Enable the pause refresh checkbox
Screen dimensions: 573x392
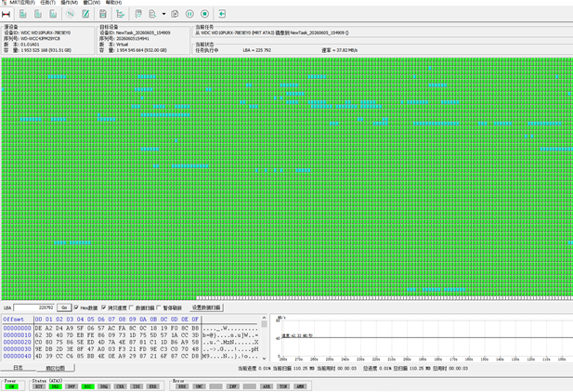pyautogui.click(x=159, y=307)
